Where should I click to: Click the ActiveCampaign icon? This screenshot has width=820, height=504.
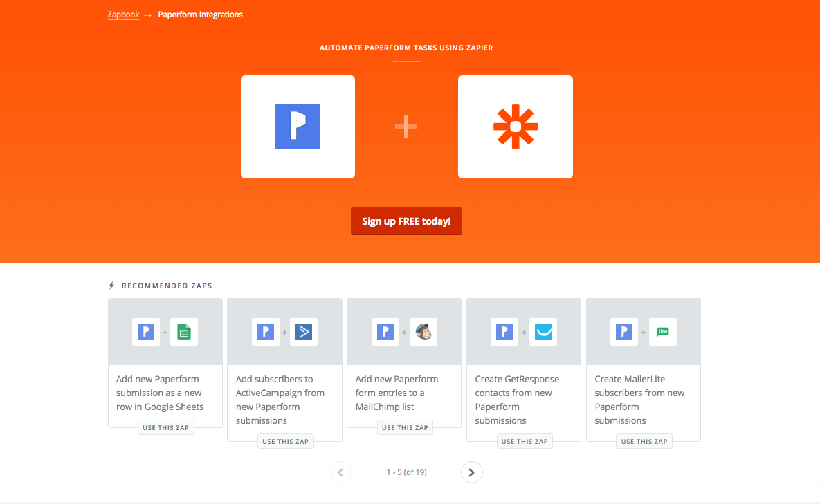coord(304,332)
